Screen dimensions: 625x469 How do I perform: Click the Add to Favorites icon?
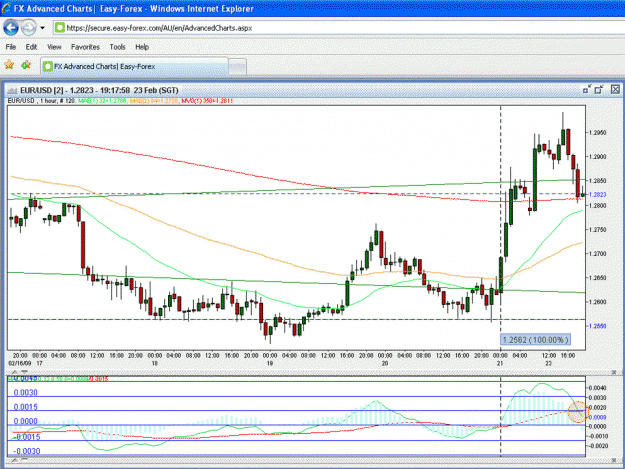click(26, 65)
